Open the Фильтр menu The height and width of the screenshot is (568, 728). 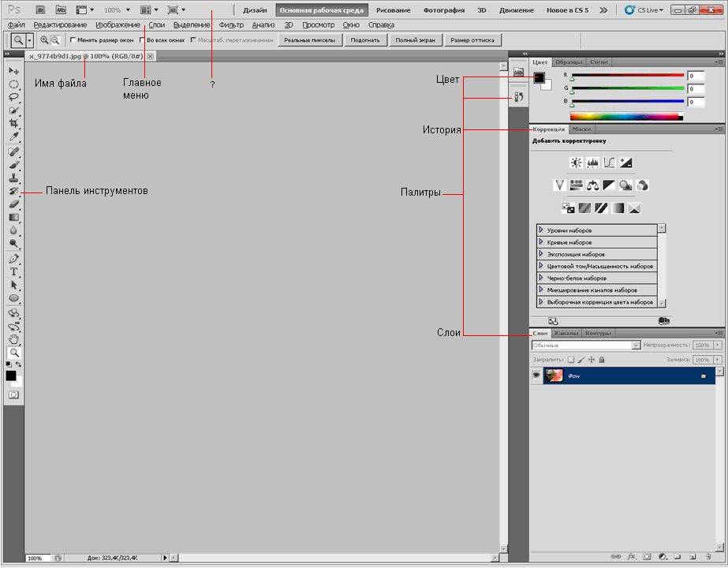tap(231, 24)
